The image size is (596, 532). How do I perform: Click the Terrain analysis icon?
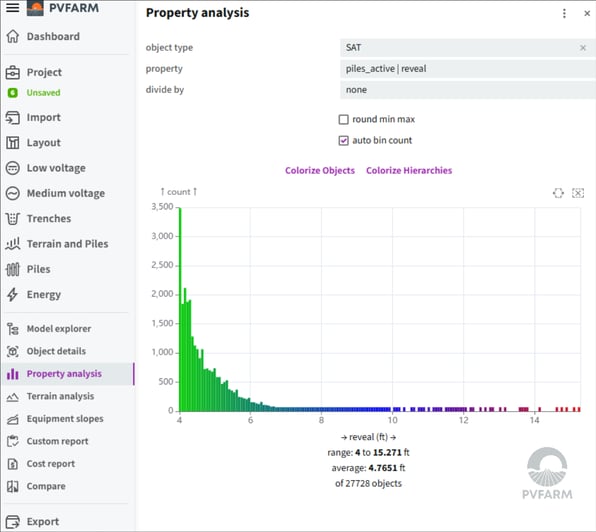coord(13,397)
